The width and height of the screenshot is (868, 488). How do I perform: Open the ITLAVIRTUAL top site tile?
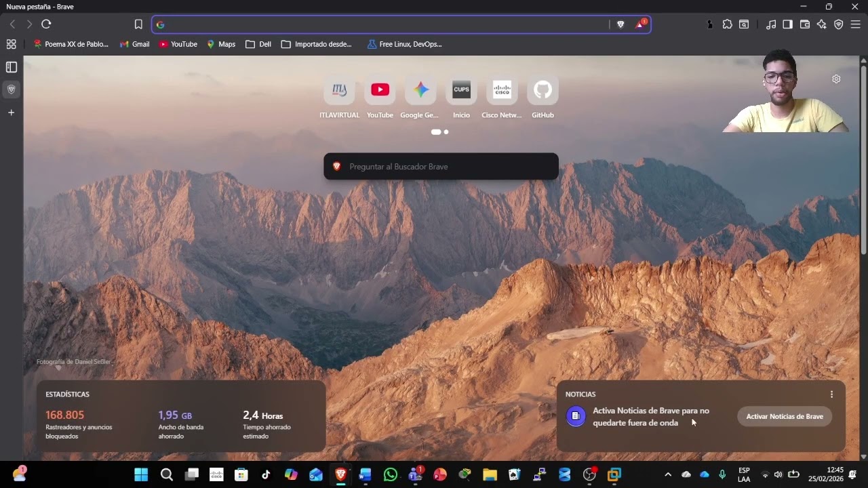(339, 97)
